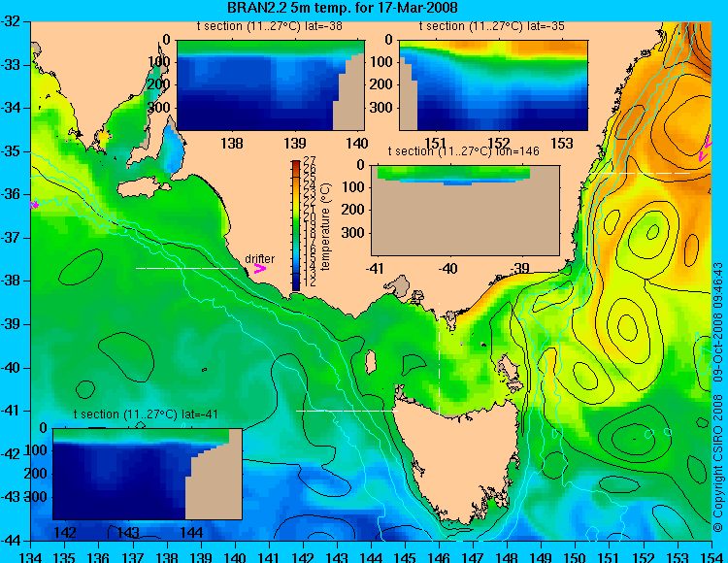The height and width of the screenshot is (563, 728).
Task: Click the '27' value atop the color bar
Action: click(x=310, y=160)
